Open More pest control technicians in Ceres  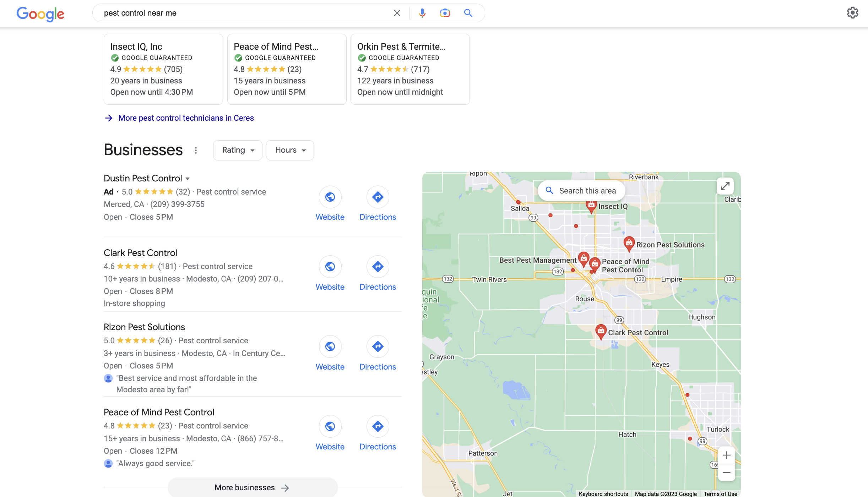[186, 118]
